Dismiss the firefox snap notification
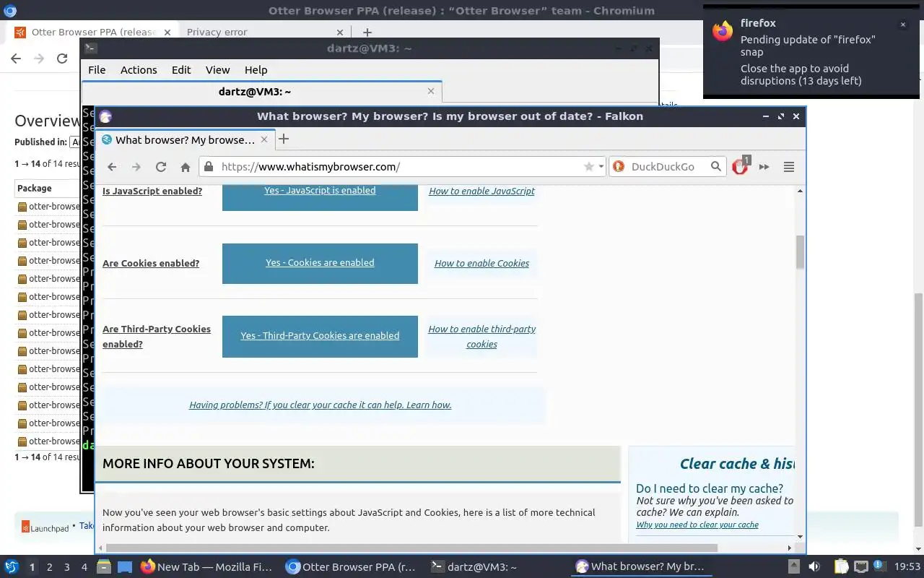Viewport: 924px width, 578px height. 902,25
